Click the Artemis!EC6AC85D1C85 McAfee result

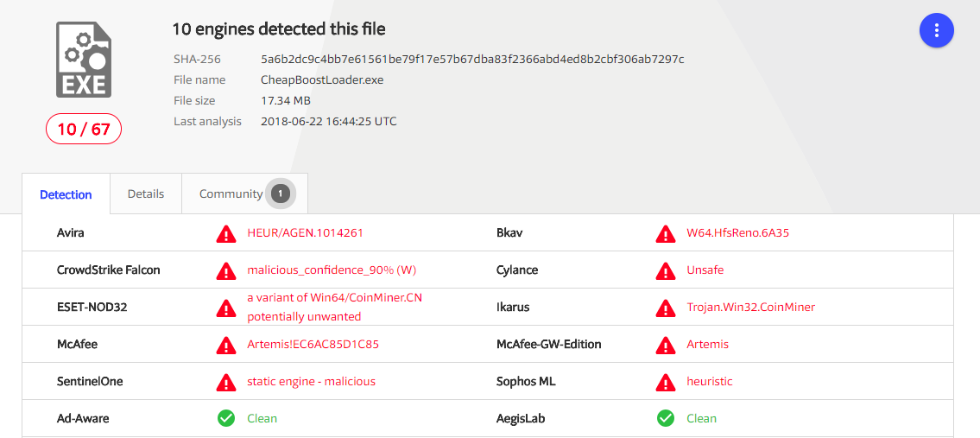(x=313, y=345)
